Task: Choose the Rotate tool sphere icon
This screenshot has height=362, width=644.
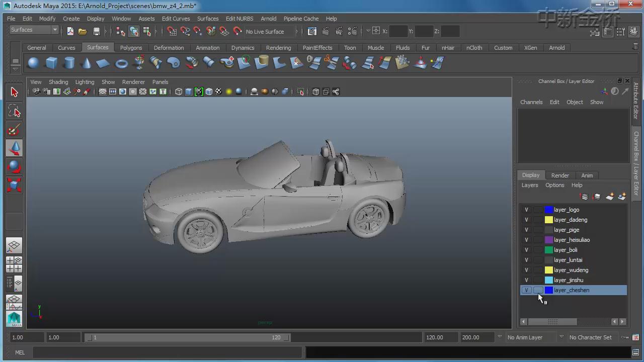Action: point(14,166)
